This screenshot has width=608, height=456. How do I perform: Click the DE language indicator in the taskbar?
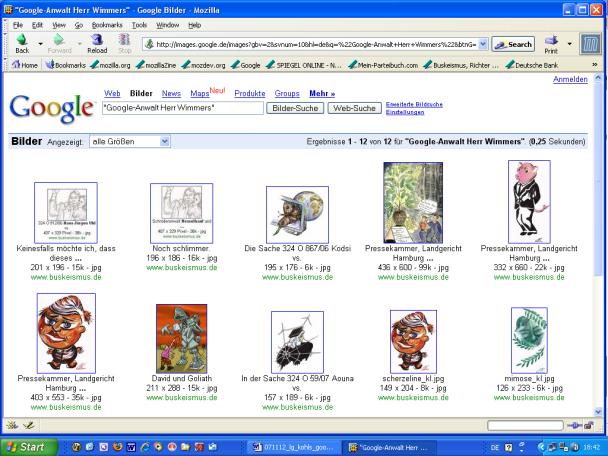click(495, 447)
